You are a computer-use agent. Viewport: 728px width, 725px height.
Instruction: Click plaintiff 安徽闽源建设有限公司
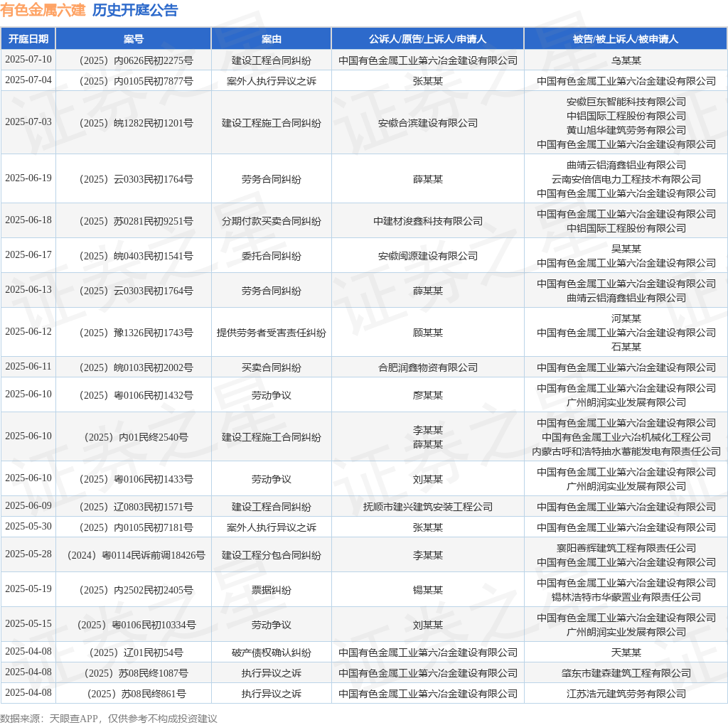pyautogui.click(x=427, y=256)
